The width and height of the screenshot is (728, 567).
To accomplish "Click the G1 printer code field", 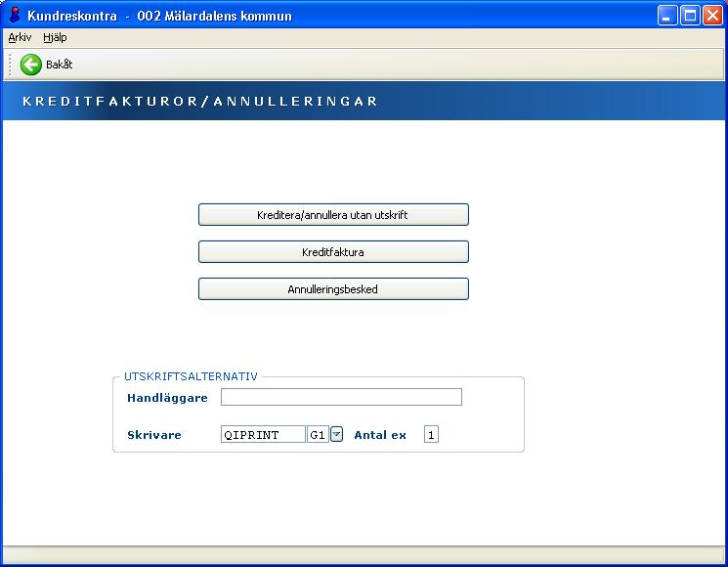I will tap(318, 435).
